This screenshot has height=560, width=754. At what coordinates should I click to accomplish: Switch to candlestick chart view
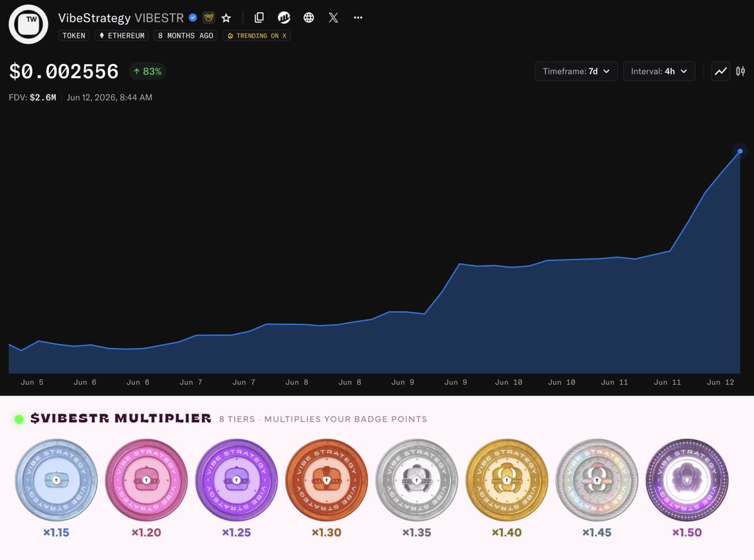pyautogui.click(x=740, y=72)
